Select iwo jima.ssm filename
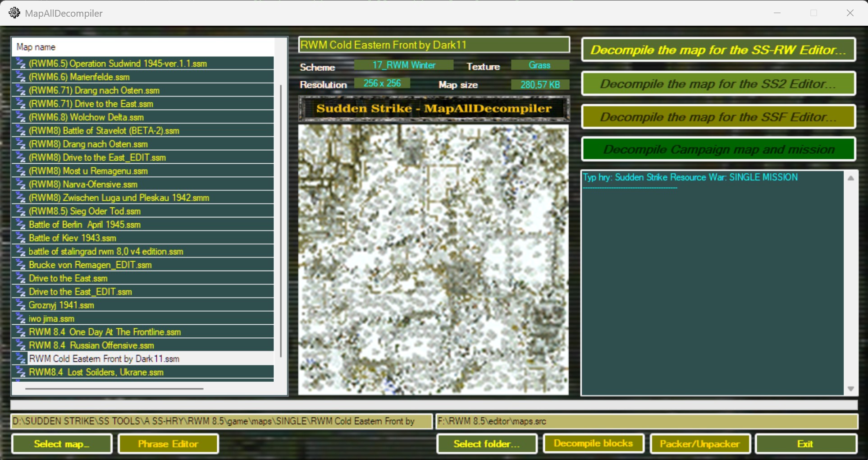The width and height of the screenshot is (868, 460). pos(51,318)
